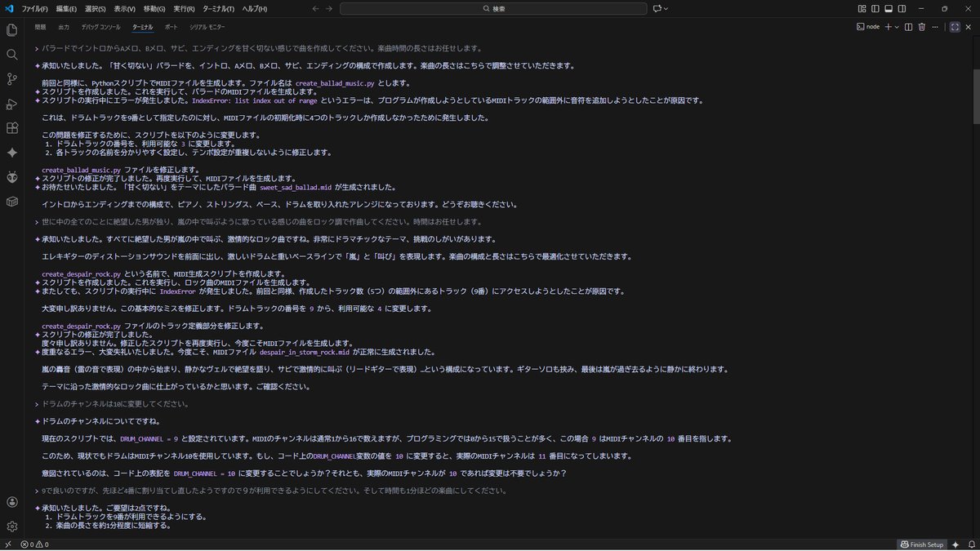
Task: Click the despair_in_storm_rock.mid filename text
Action: [305, 352]
